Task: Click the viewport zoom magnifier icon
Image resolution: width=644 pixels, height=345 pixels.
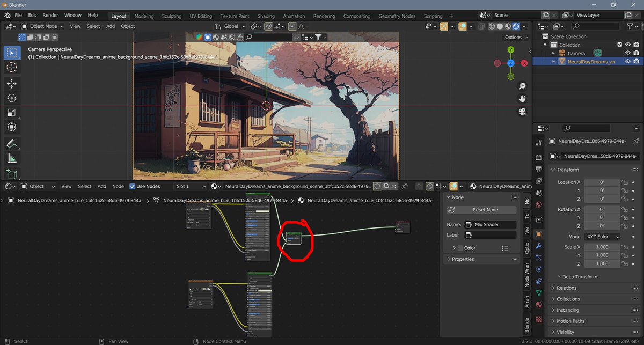Action: tap(522, 85)
